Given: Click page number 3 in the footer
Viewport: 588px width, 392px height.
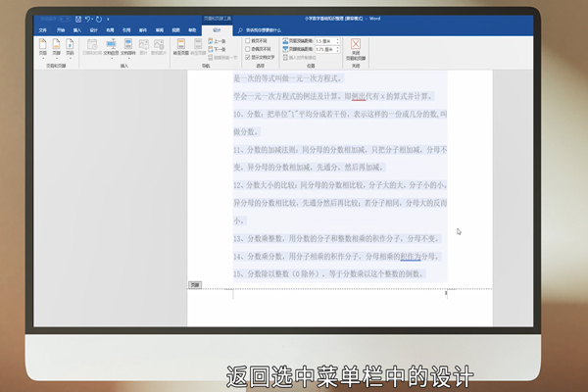Looking at the screenshot, I should (x=446, y=293).
